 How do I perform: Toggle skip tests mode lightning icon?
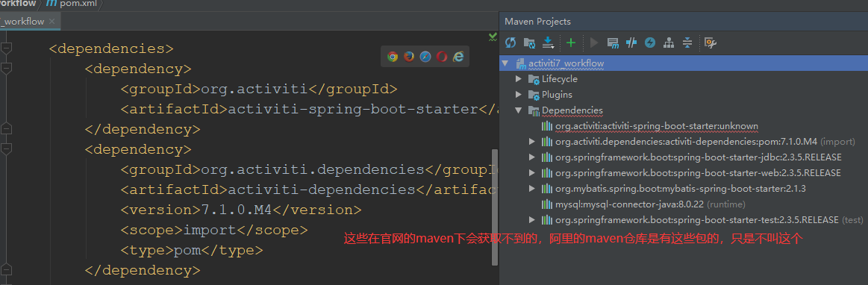coord(651,43)
